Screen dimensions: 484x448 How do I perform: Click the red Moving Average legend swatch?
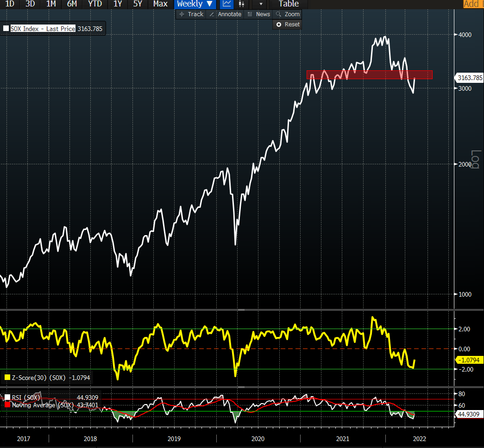point(7,405)
